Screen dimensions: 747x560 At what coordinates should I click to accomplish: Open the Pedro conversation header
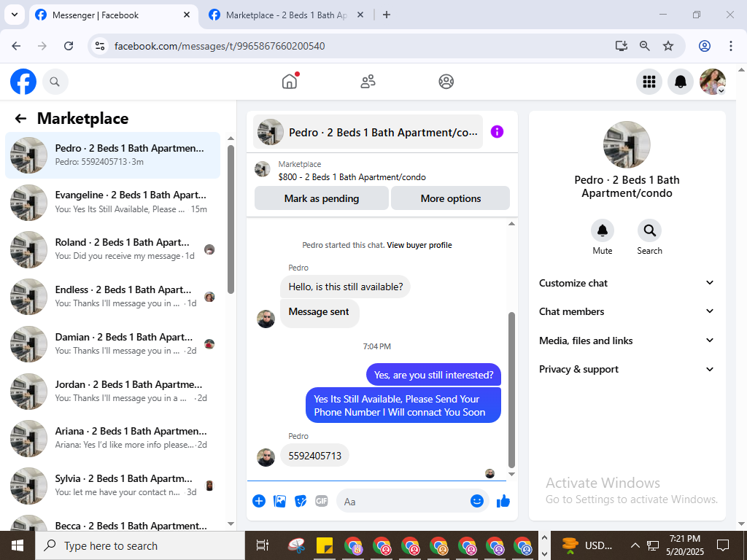368,132
